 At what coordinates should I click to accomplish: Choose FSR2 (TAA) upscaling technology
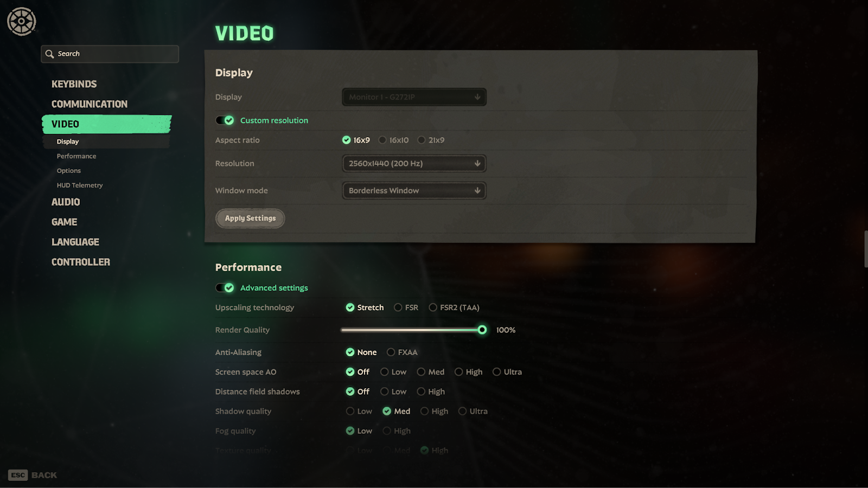pos(433,307)
